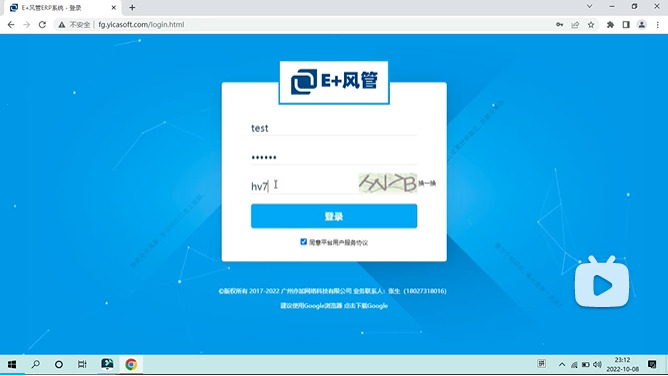Click the browser back arrow
The image size is (668, 376).
pyautogui.click(x=11, y=25)
